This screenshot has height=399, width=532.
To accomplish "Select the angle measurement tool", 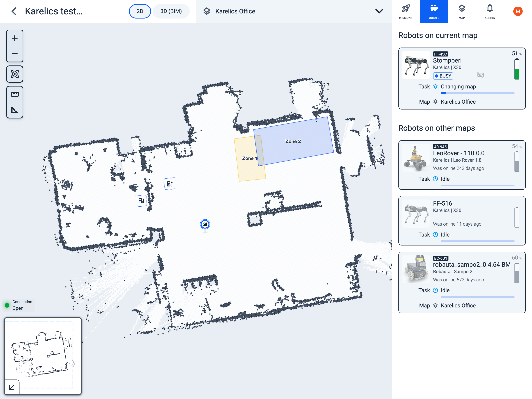I will pos(15,110).
